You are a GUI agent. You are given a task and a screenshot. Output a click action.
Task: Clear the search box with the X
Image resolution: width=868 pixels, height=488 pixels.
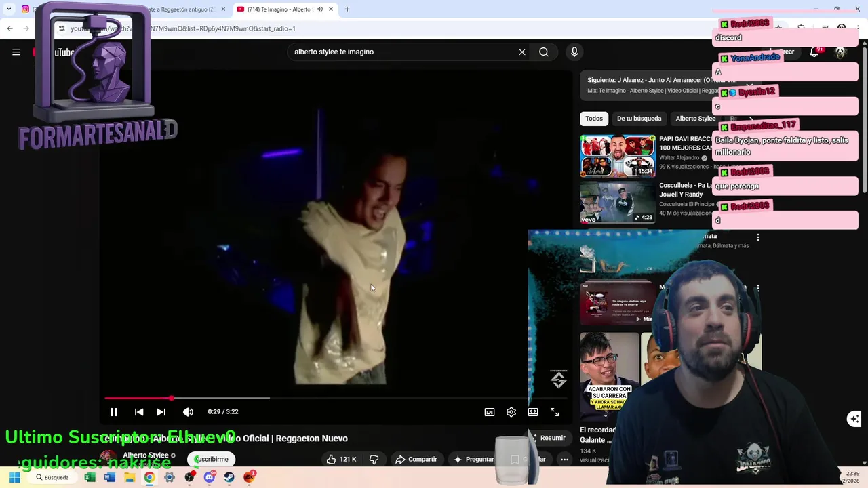[522, 52]
